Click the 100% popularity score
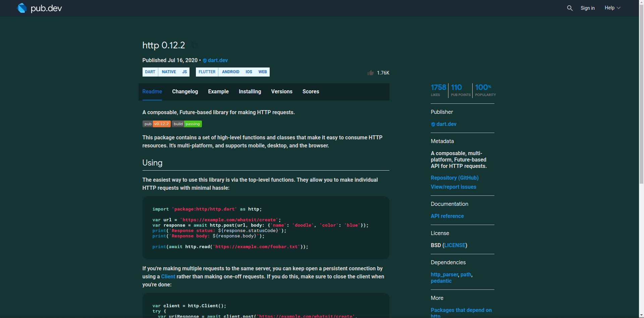This screenshot has width=644, height=318. click(485, 90)
